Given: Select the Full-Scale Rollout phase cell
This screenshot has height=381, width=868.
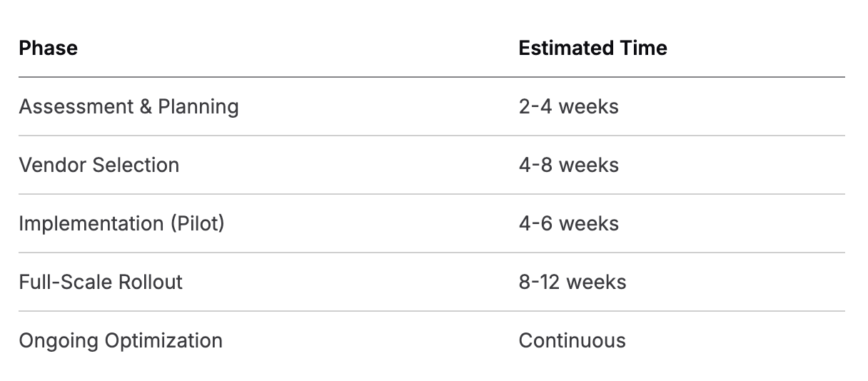Looking at the screenshot, I should 101,283.
